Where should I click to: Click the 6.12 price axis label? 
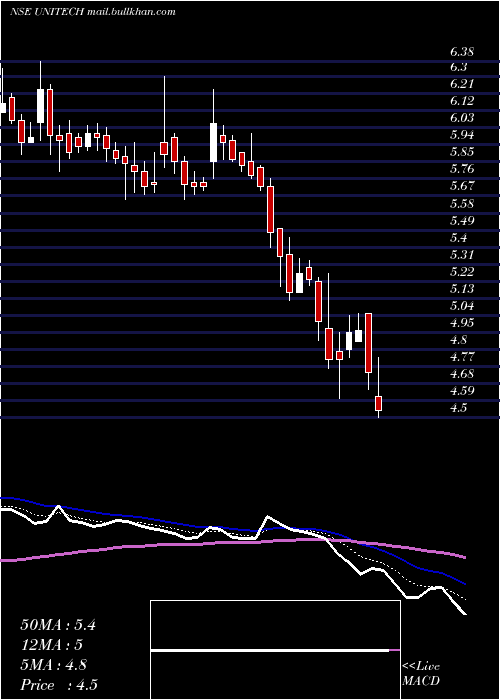(x=462, y=101)
